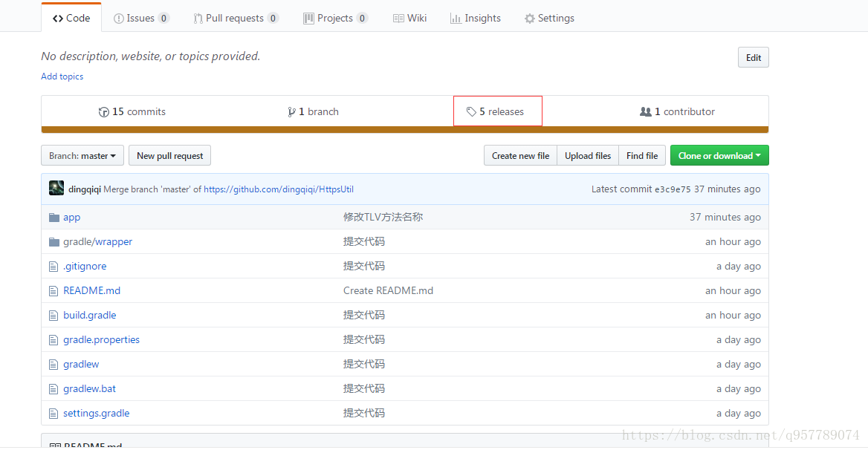Click the contributors people icon
This screenshot has width=868, height=450.
[646, 111]
